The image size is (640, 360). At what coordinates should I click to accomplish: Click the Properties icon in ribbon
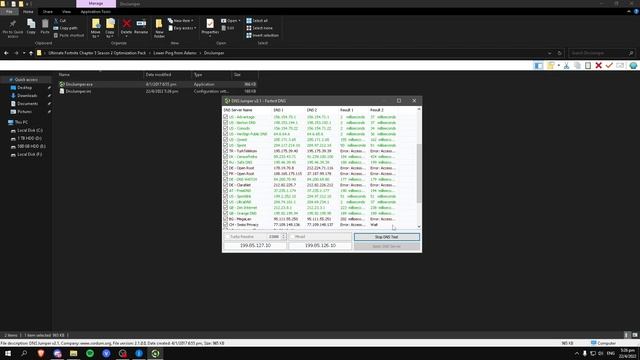[210, 24]
